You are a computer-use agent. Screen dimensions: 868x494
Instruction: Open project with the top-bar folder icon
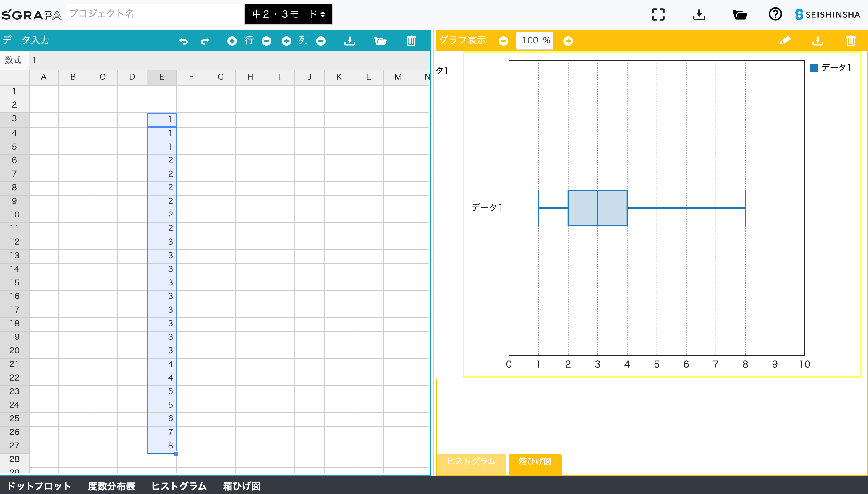(740, 14)
